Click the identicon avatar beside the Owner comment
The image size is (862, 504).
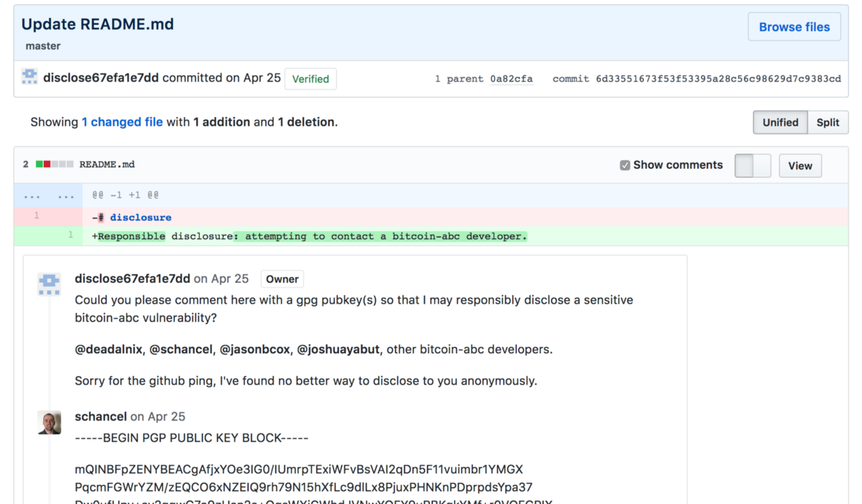49,284
